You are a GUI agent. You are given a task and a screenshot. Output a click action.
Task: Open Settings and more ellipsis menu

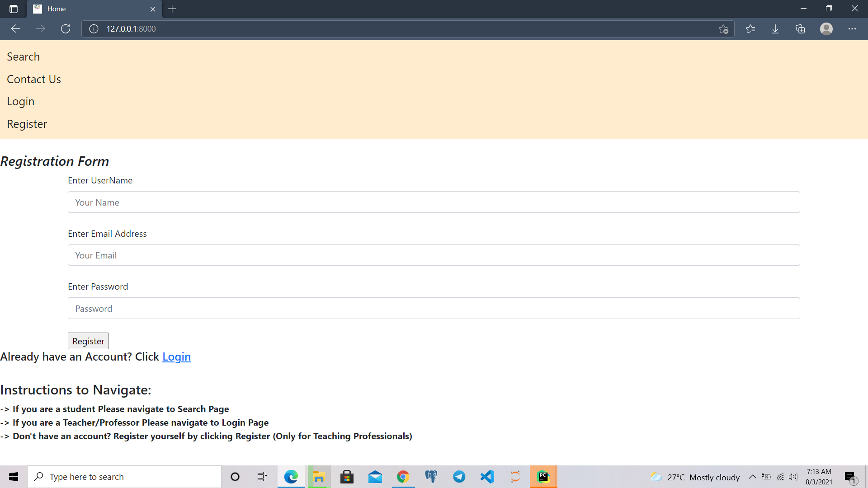pyautogui.click(x=852, y=29)
